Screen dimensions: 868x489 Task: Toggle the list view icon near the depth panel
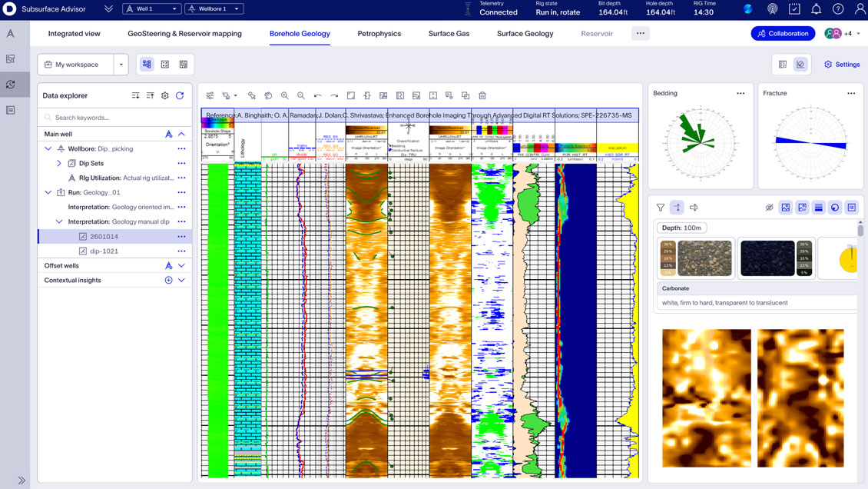coord(819,207)
